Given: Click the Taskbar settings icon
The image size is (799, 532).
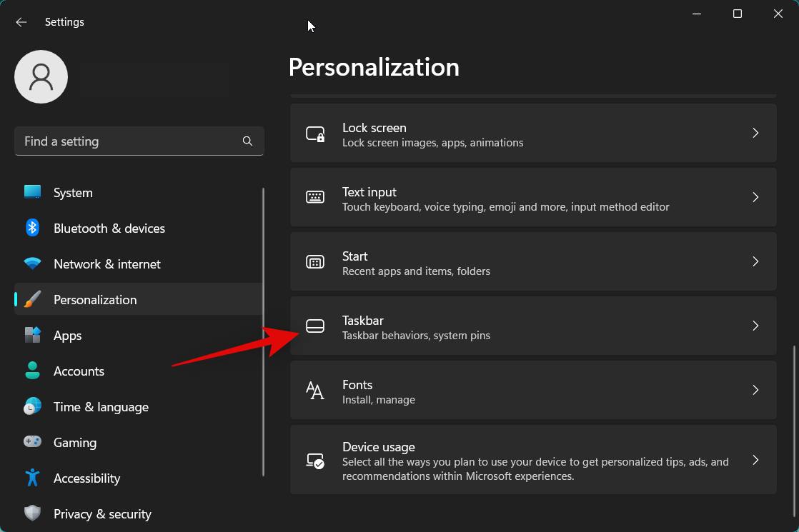Looking at the screenshot, I should [315, 326].
